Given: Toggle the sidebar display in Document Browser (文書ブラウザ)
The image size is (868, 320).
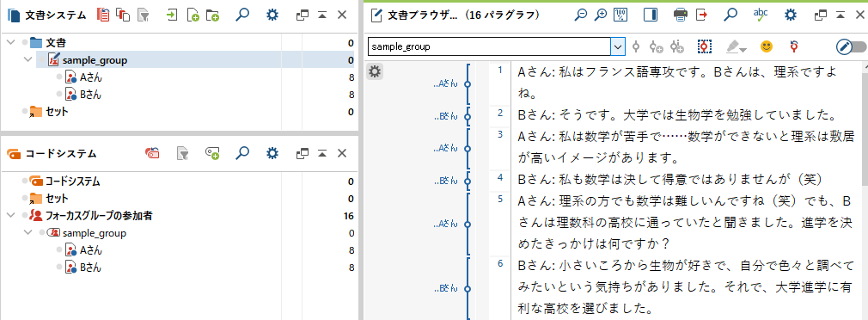Looking at the screenshot, I should (x=651, y=15).
